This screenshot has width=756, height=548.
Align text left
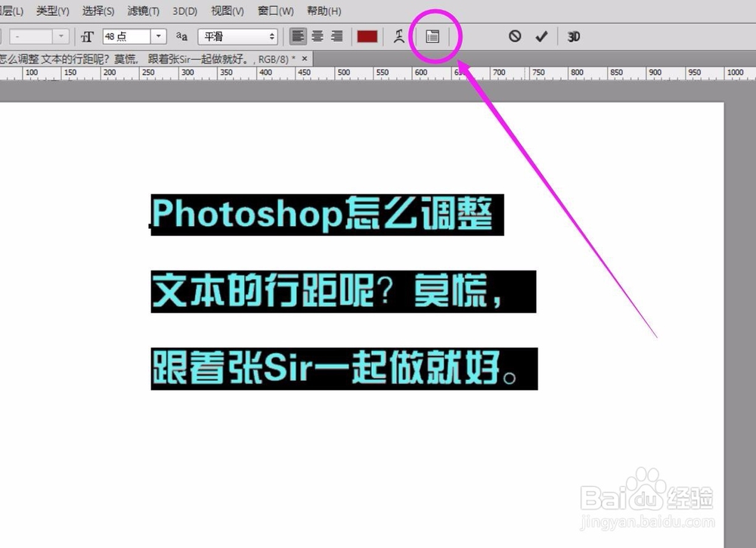298,36
